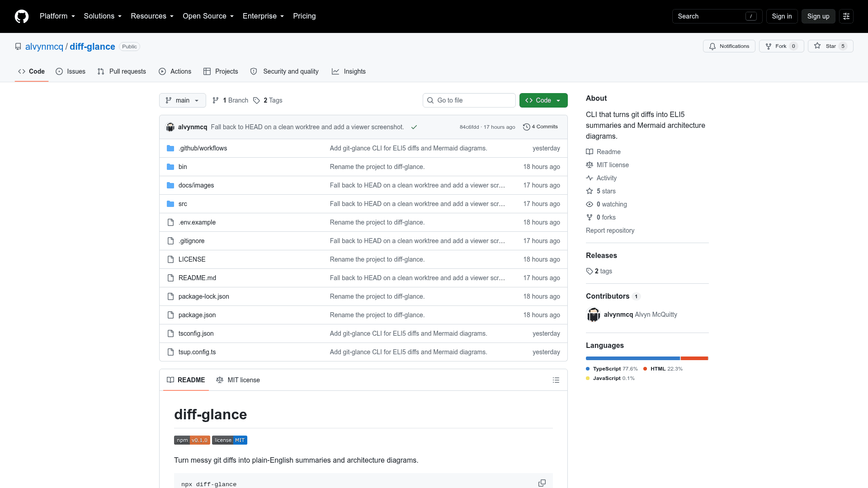This screenshot has height=488, width=868.
Task: Click the Readme book icon in About
Action: tap(590, 152)
